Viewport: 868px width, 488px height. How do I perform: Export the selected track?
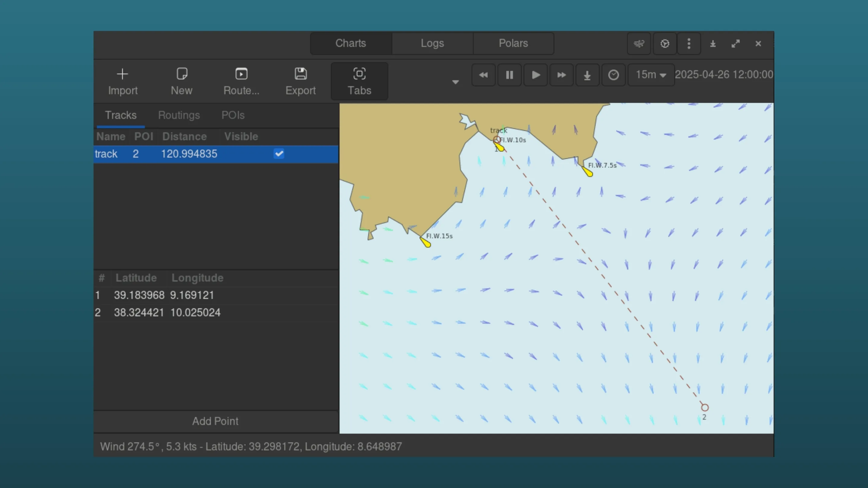[x=300, y=81]
